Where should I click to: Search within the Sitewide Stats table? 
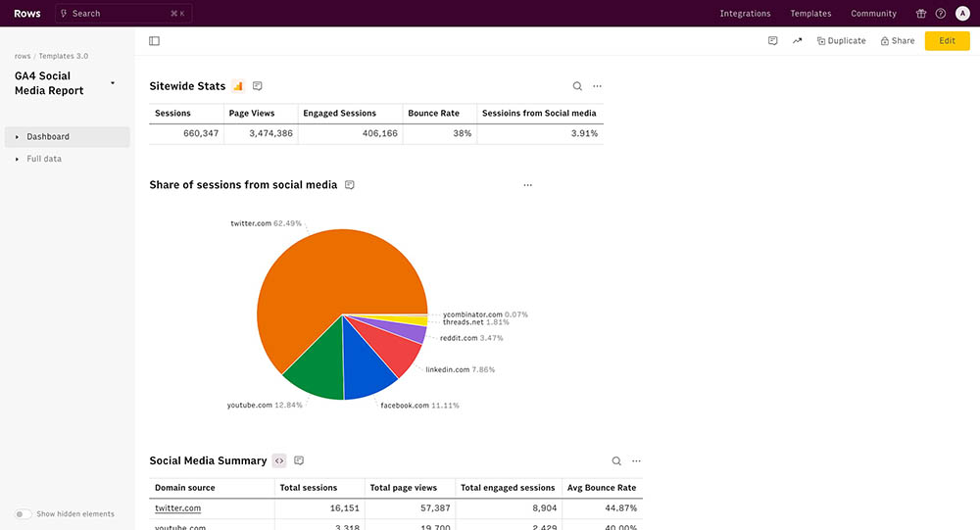pyautogui.click(x=577, y=86)
